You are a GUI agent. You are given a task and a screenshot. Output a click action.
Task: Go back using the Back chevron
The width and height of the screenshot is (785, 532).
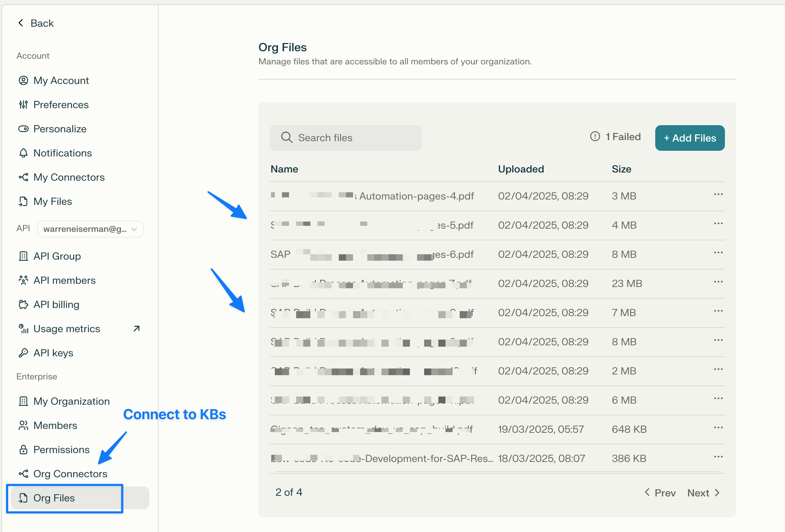click(21, 23)
